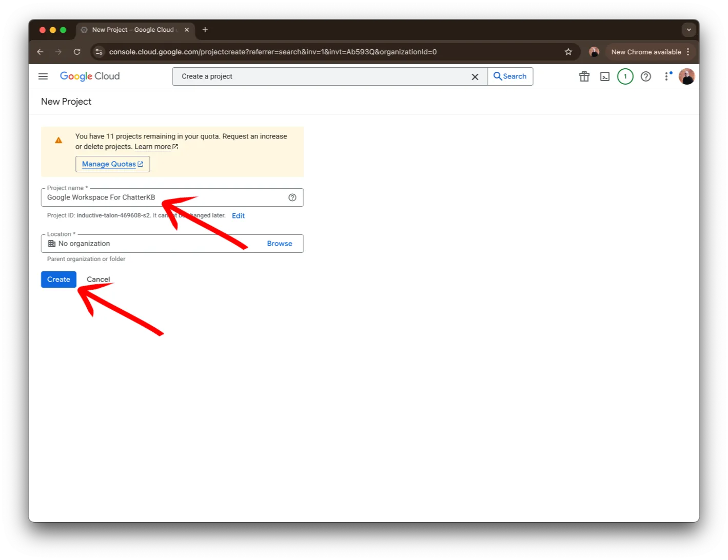Image resolution: width=728 pixels, height=560 pixels.
Task: Click the project ID "inductive-talon-469608-s2"
Action: (x=114, y=215)
